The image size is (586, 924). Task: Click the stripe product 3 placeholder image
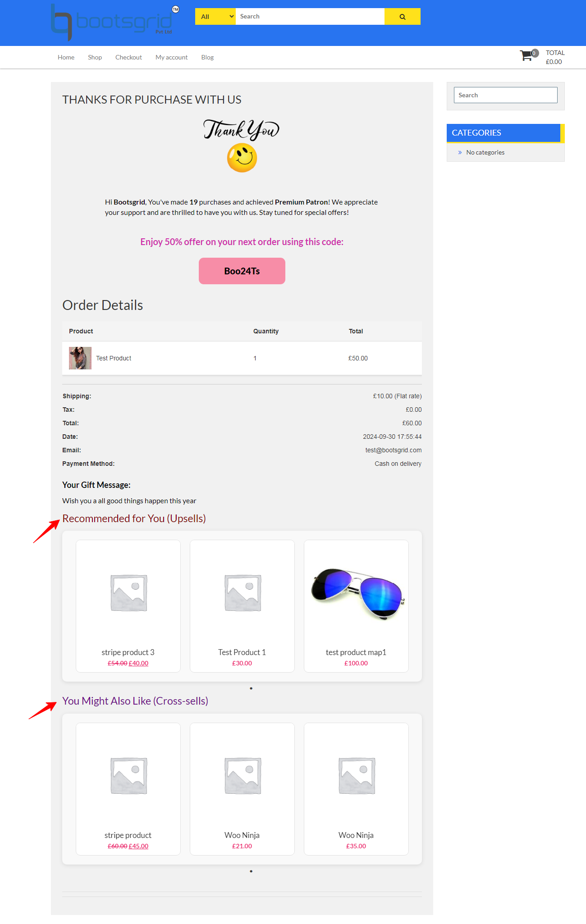point(128,593)
